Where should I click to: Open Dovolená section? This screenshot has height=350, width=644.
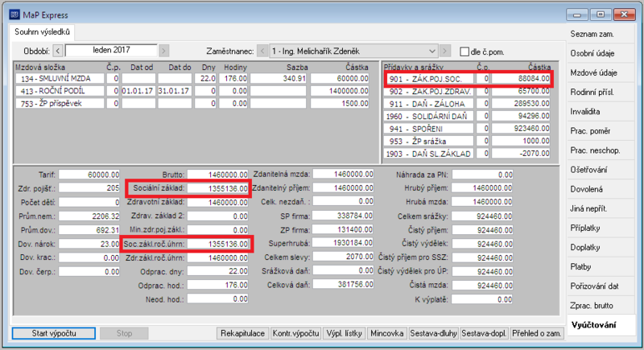pos(601,189)
